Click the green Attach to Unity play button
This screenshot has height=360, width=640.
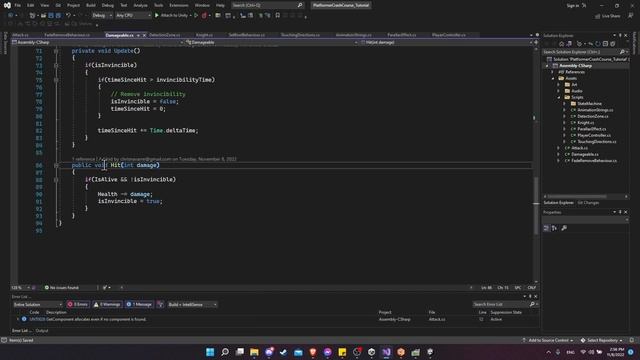157,16
